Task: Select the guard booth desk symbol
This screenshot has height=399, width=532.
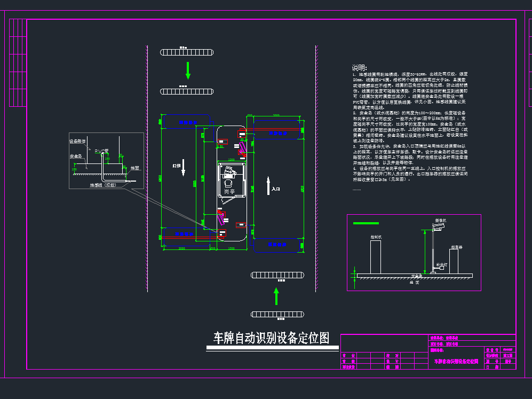Action: [230, 172]
